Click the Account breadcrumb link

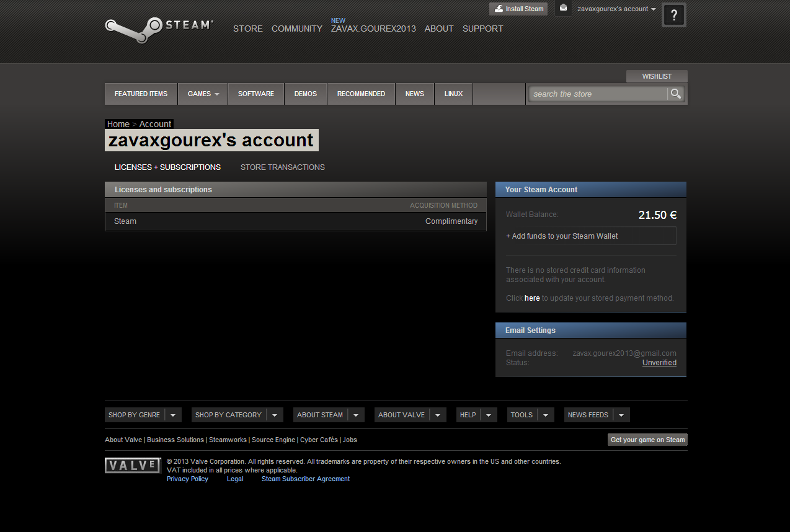click(x=155, y=124)
